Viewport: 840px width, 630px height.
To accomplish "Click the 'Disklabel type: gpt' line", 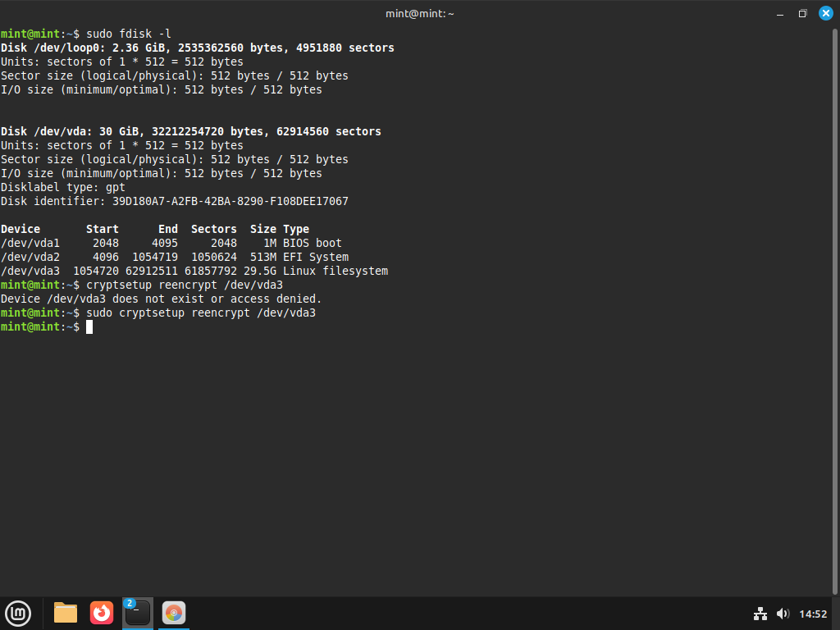I will pos(62,187).
